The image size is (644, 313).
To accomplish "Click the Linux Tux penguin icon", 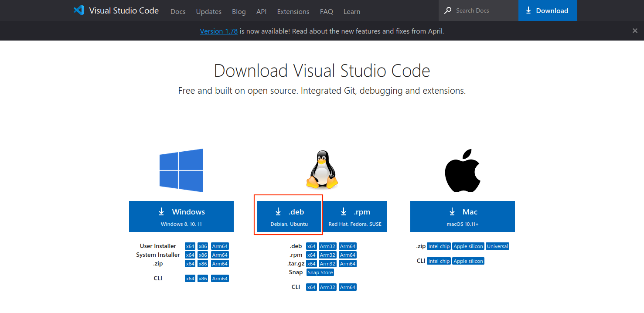I will coord(322,170).
